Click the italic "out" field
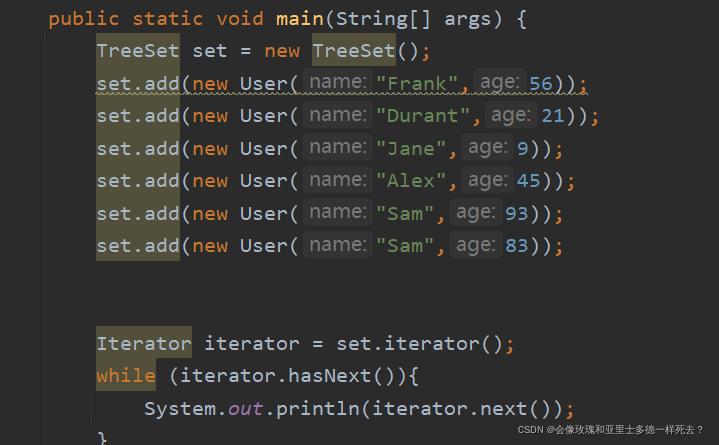Image resolution: width=719 pixels, height=445 pixels. pos(245,409)
